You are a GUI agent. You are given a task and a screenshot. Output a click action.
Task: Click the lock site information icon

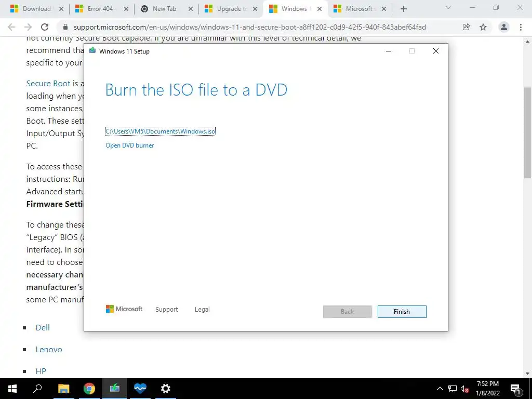pos(65,27)
